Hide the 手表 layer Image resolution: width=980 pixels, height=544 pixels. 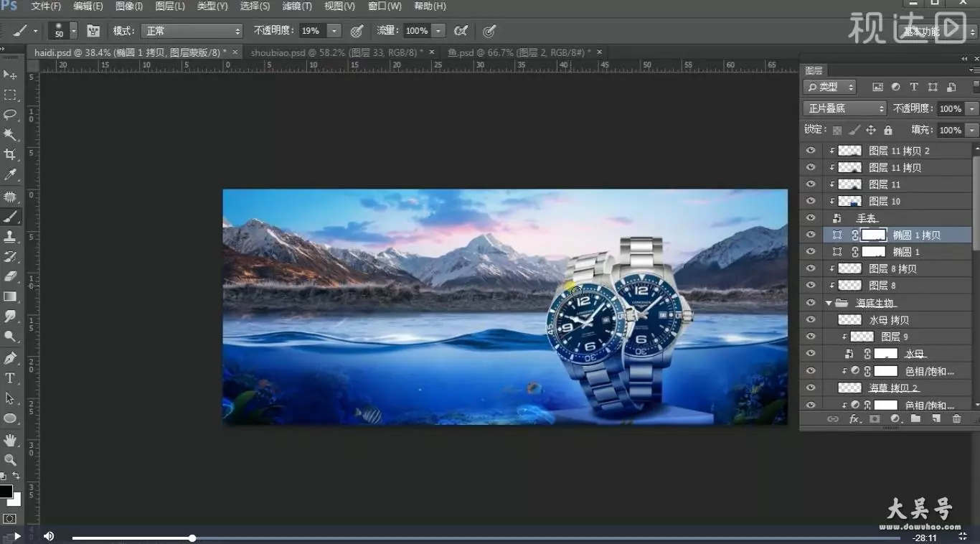pos(811,218)
